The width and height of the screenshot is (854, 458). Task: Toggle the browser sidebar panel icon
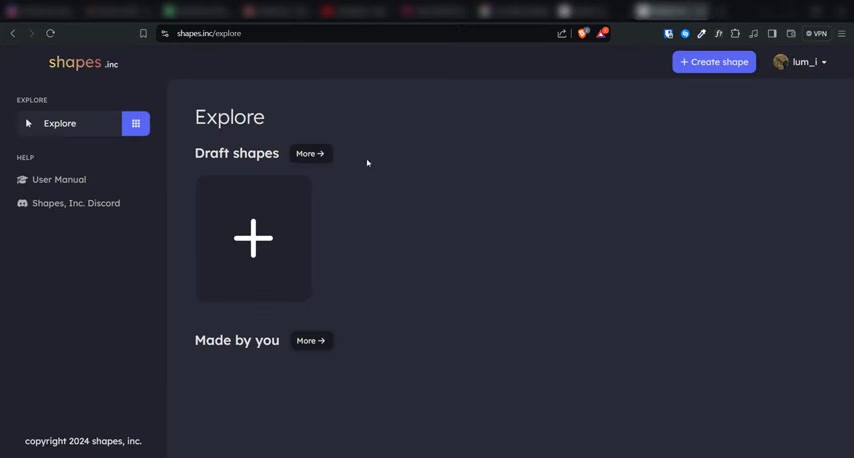pyautogui.click(x=772, y=34)
